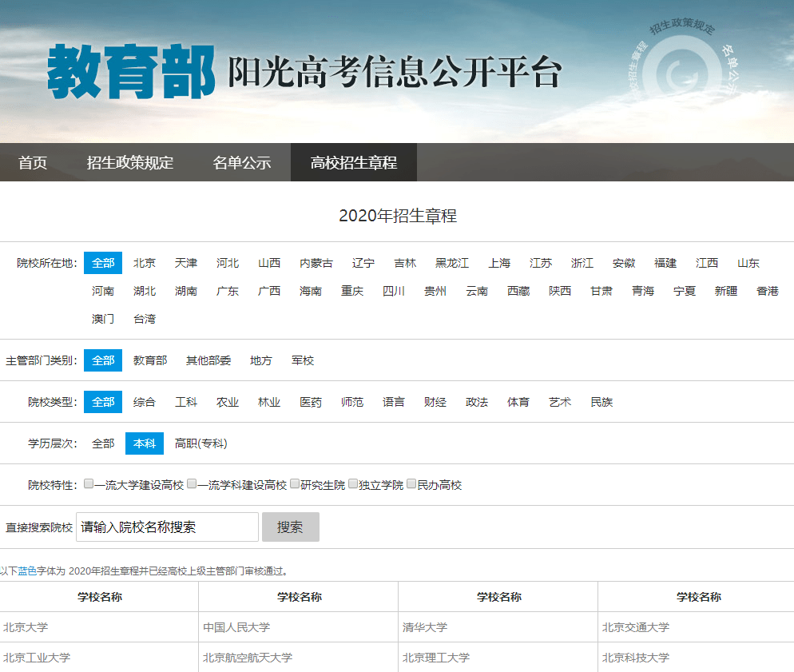Filter location by 西藏

pos(518,291)
